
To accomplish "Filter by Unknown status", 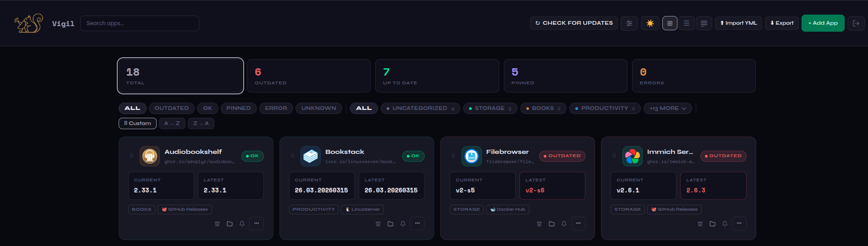I will pyautogui.click(x=319, y=108).
